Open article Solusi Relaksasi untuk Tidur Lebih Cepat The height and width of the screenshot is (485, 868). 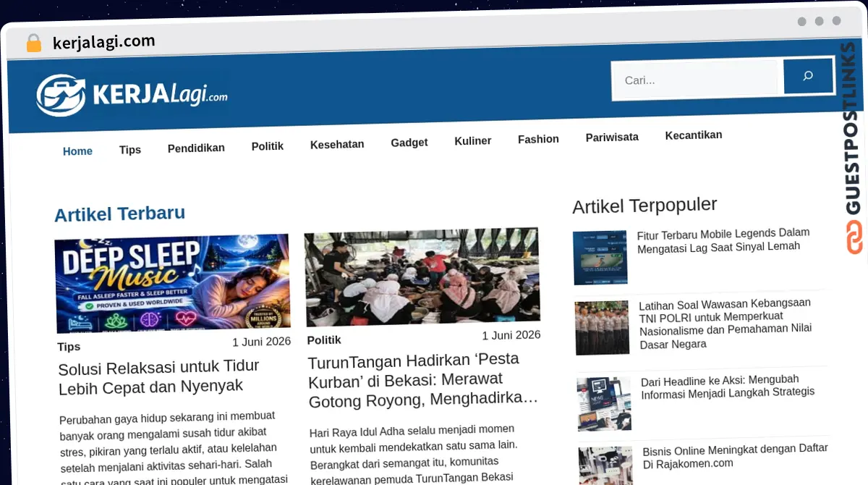(x=159, y=376)
